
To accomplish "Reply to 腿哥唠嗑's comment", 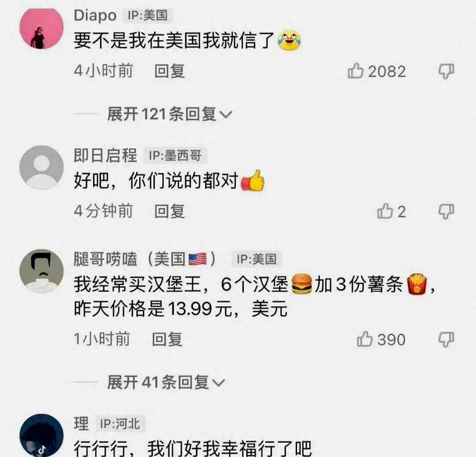I will 167,339.
